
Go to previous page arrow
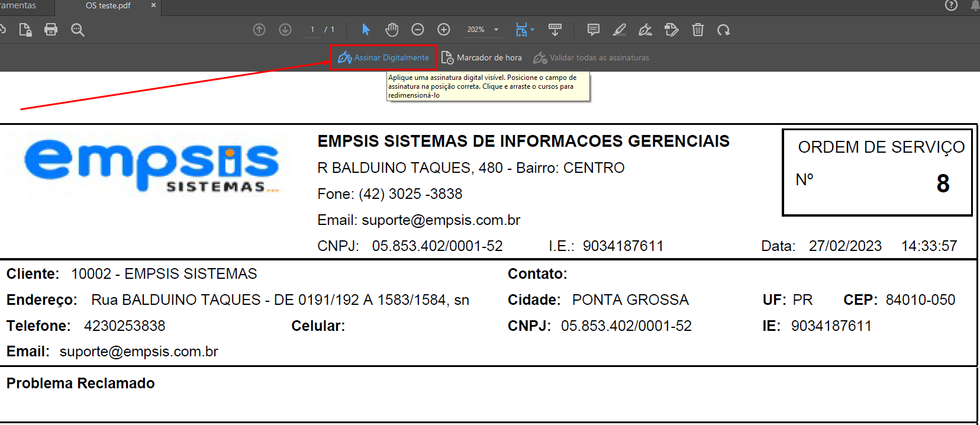259,30
